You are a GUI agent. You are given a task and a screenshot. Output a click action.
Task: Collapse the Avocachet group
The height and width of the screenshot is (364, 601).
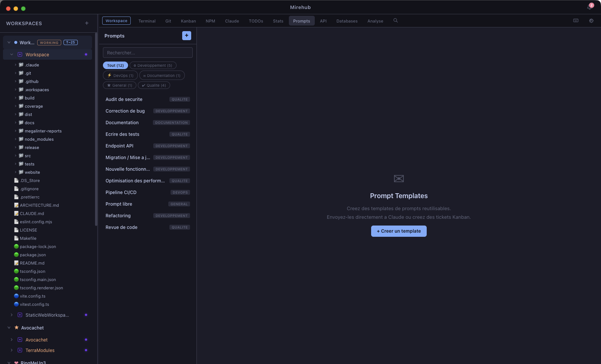(9, 328)
